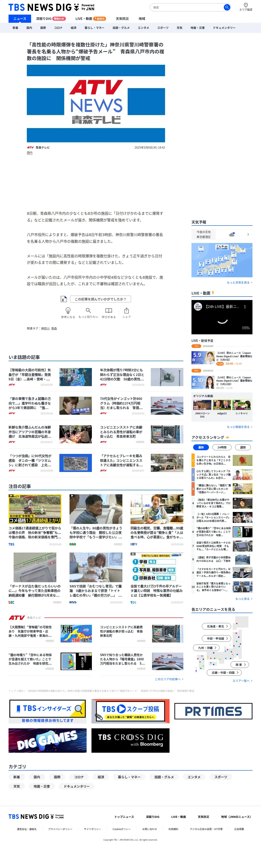Click the 学びがある open book icon

[x=109, y=310]
